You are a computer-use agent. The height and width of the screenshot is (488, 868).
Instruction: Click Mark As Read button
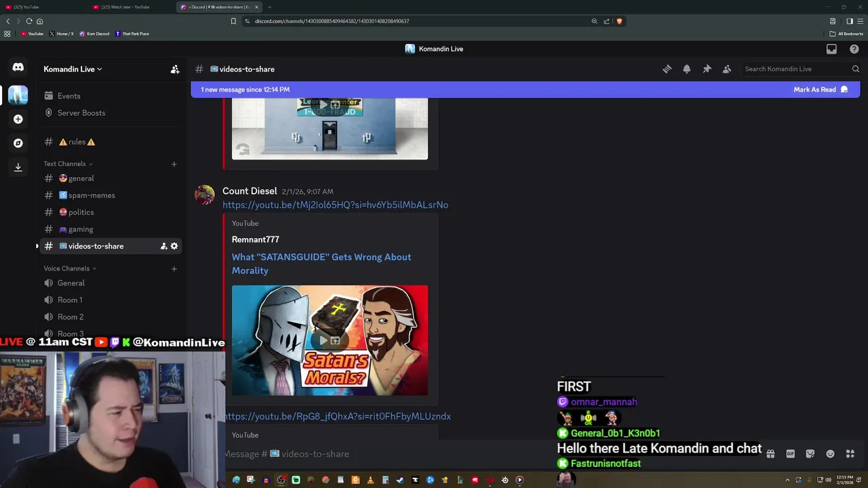[821, 89]
